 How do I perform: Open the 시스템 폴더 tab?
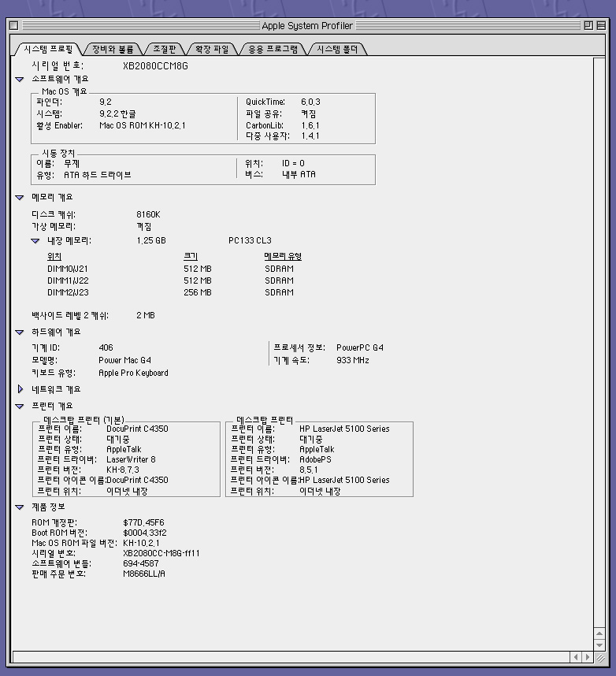337,49
